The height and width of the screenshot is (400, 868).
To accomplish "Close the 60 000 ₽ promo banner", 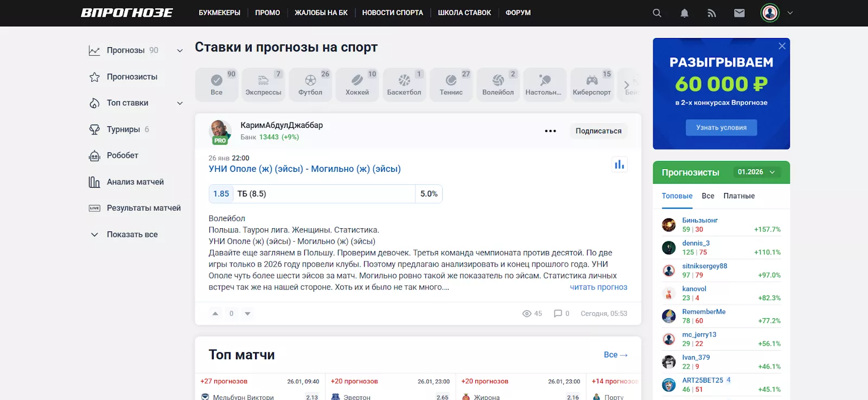I will (x=782, y=46).
